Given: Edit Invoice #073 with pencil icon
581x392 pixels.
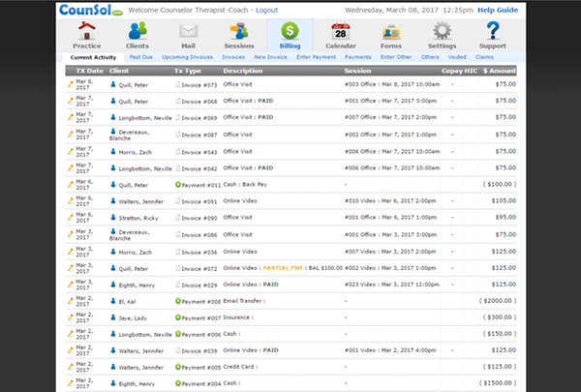Looking at the screenshot, I should click(x=71, y=84).
